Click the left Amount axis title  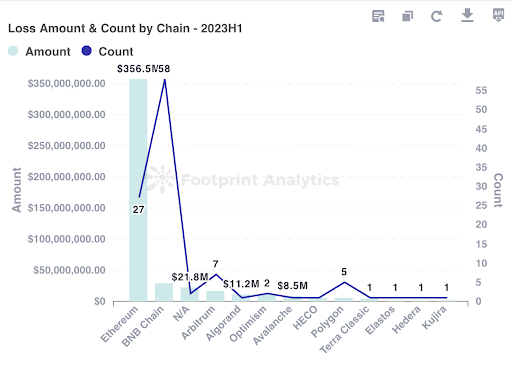click(x=17, y=190)
